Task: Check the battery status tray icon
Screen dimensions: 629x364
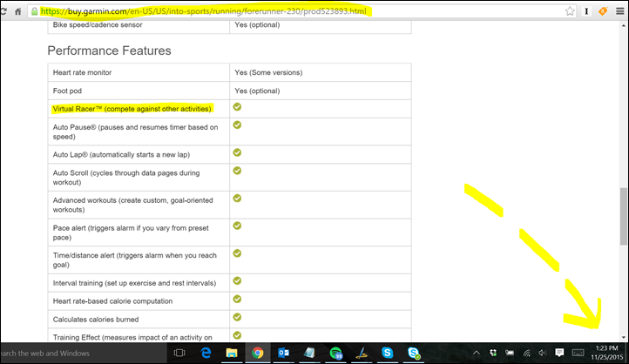Action: (510, 354)
